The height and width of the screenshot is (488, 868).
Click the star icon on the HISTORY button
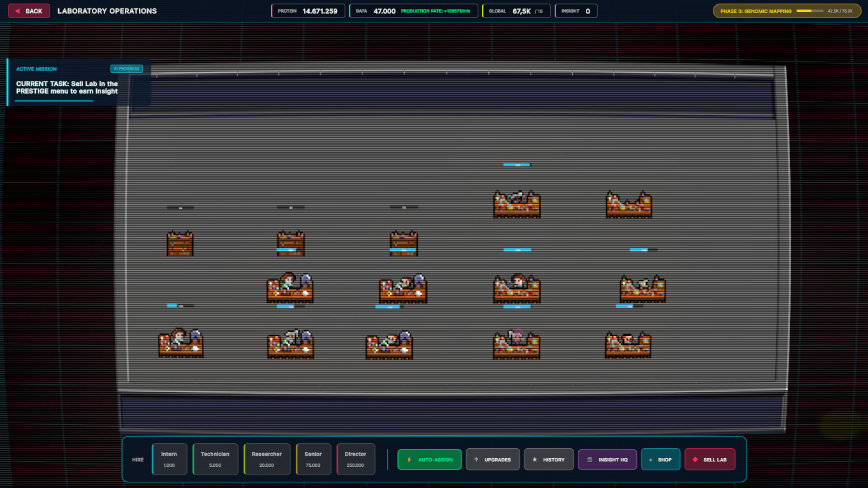pyautogui.click(x=535, y=459)
